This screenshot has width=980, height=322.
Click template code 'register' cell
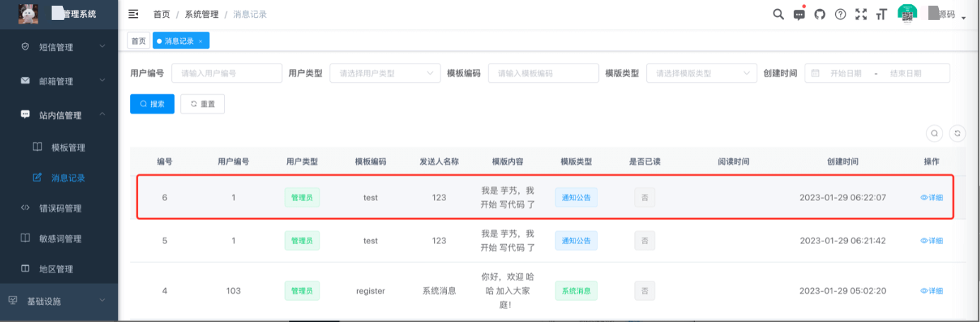371,291
